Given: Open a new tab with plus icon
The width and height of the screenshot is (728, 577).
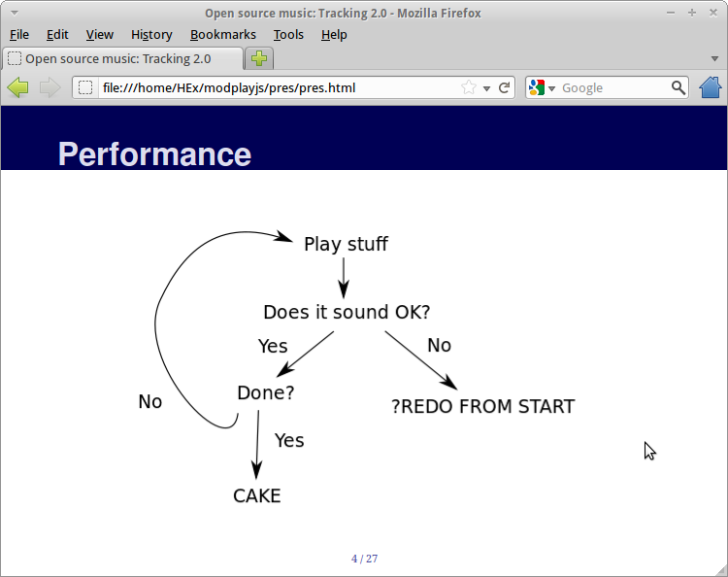Looking at the screenshot, I should pos(259,58).
